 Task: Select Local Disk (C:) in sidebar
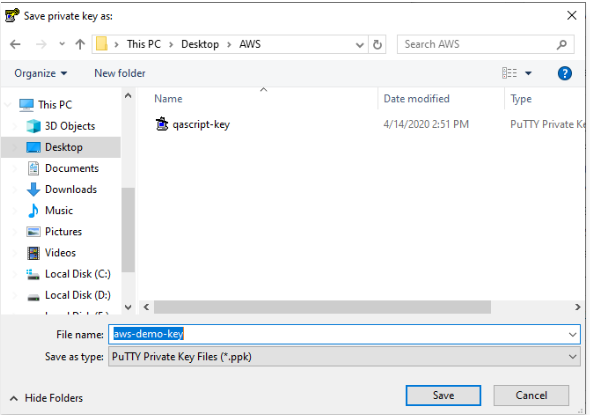tap(78, 274)
